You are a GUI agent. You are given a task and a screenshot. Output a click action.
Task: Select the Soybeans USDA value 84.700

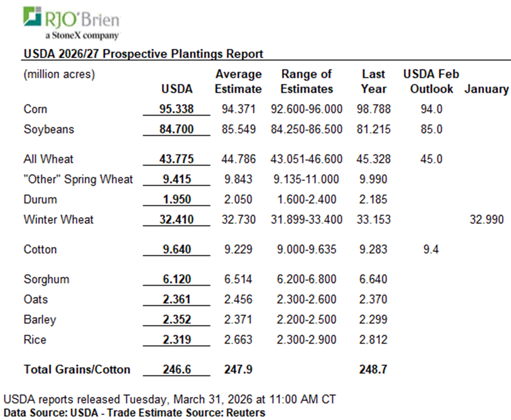(x=176, y=130)
